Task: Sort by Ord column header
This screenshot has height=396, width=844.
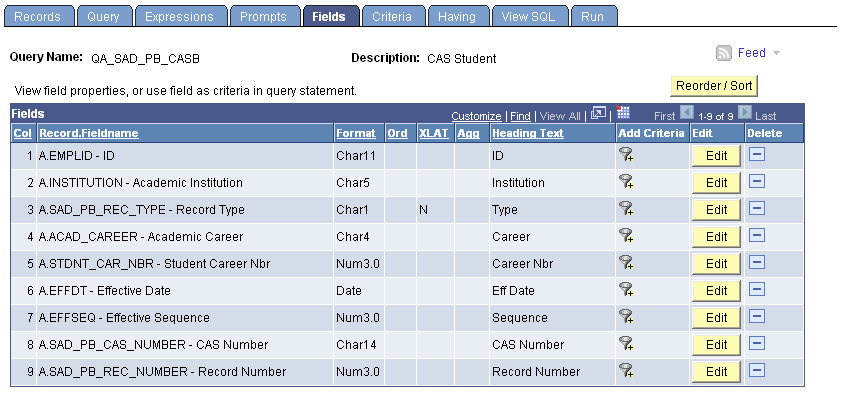Action: coord(397,133)
